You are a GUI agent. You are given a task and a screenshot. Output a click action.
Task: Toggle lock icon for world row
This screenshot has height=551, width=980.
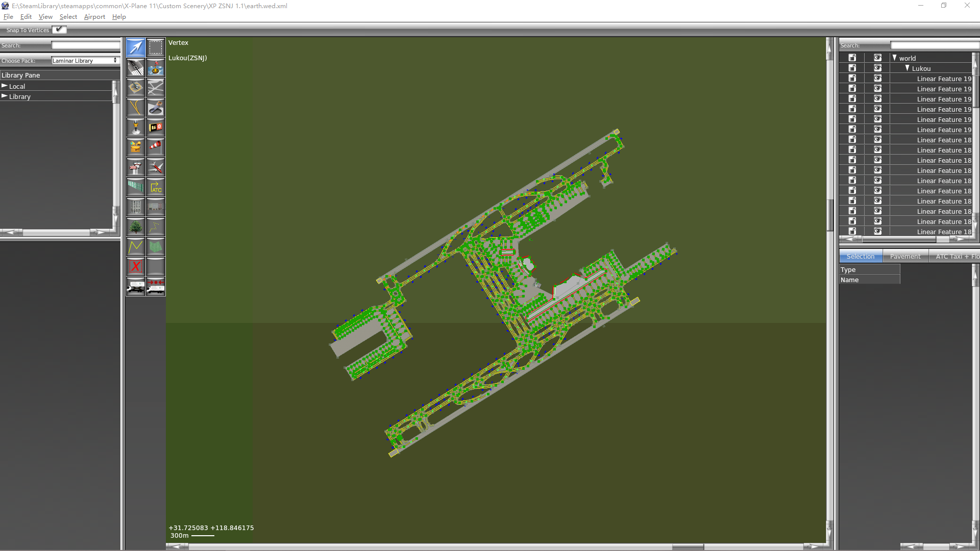point(852,58)
